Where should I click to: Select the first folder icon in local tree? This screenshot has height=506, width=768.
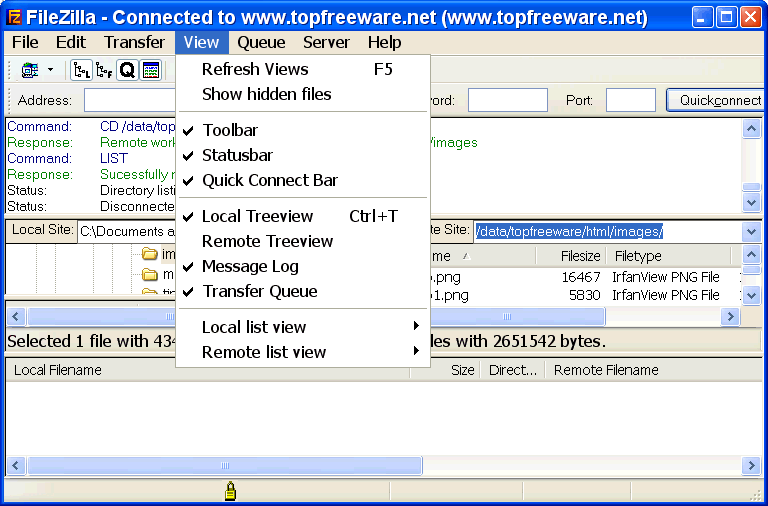click(x=149, y=254)
